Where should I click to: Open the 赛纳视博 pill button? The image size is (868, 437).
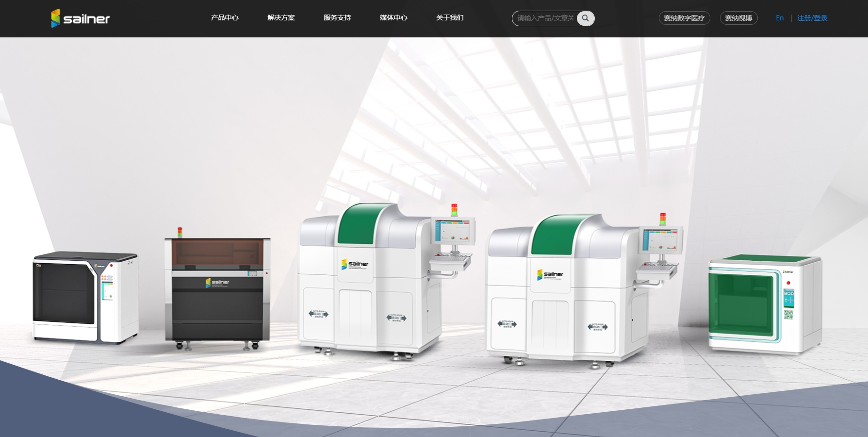tap(738, 18)
